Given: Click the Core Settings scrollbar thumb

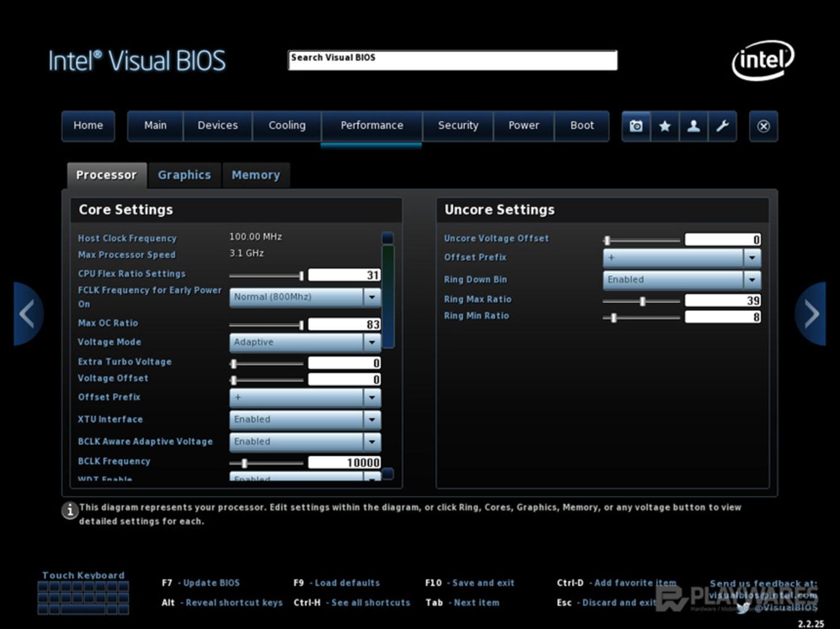Looking at the screenshot, I should [388, 297].
